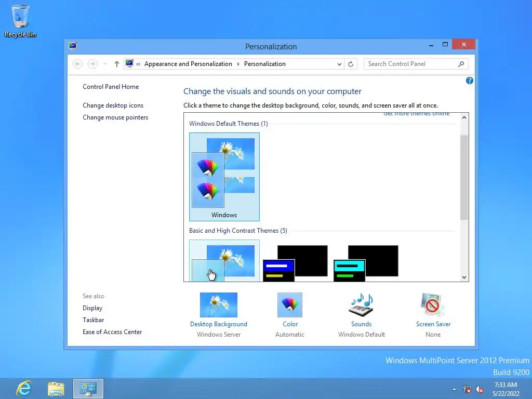Go to Control Panel Home
Image resolution: width=532 pixels, height=399 pixels.
tap(111, 87)
